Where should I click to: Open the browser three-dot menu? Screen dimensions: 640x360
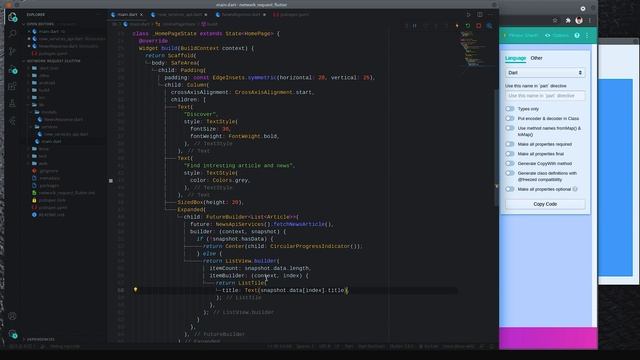tap(590, 20)
